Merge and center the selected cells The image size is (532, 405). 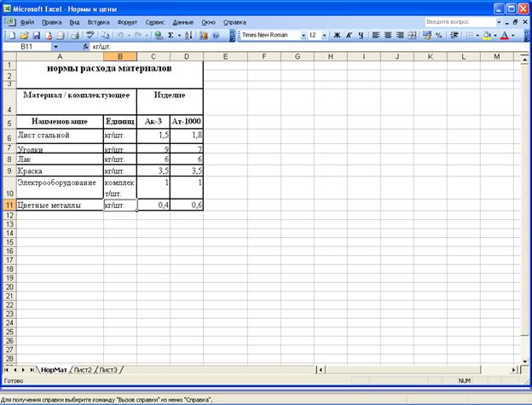[412, 35]
